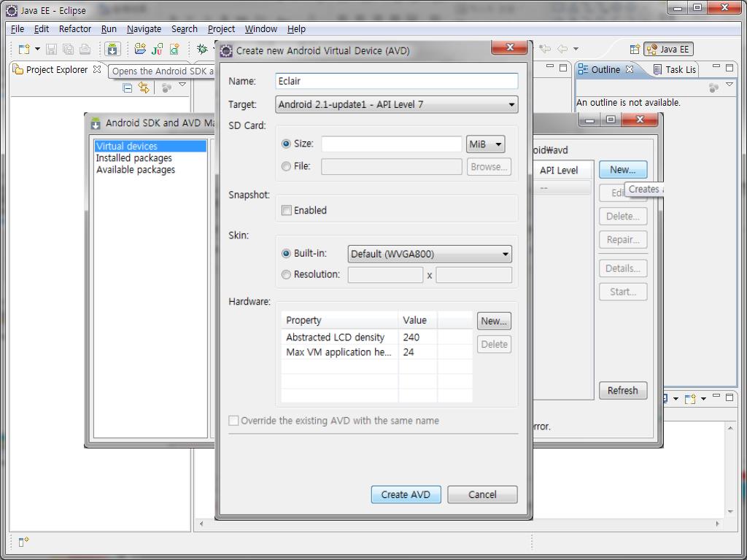
Task: Open the Outline view menu triangle
Action: point(729,85)
